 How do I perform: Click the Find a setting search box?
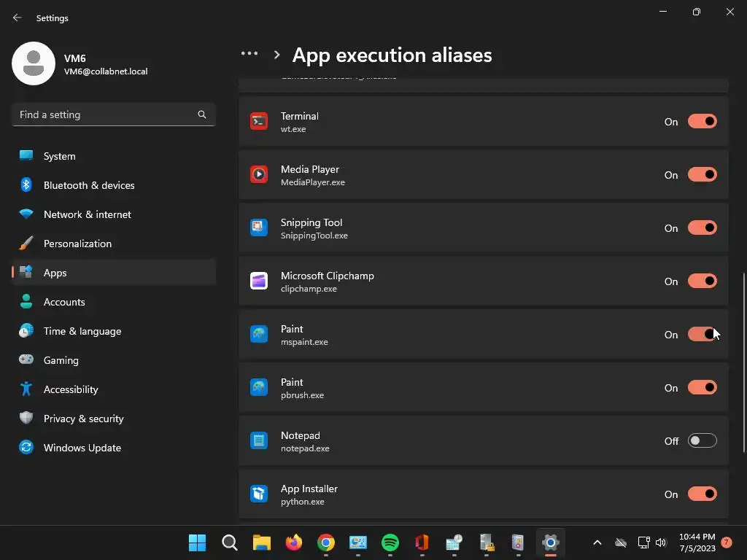(x=106, y=114)
